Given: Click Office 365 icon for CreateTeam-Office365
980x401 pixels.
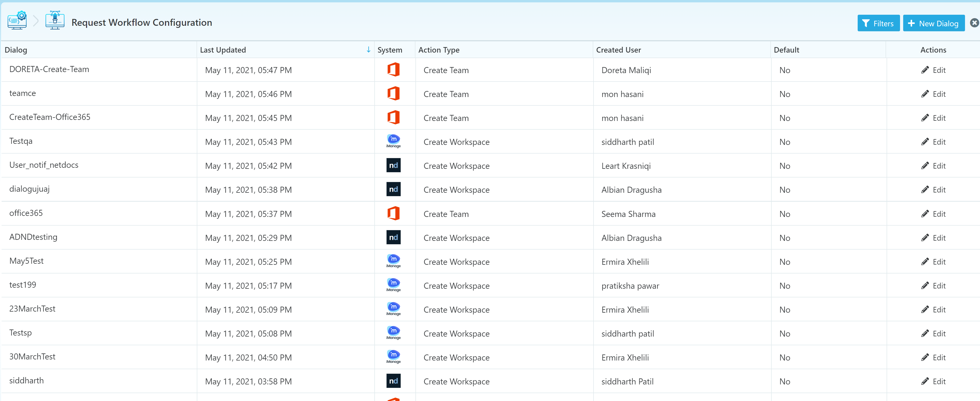Looking at the screenshot, I should pos(393,118).
